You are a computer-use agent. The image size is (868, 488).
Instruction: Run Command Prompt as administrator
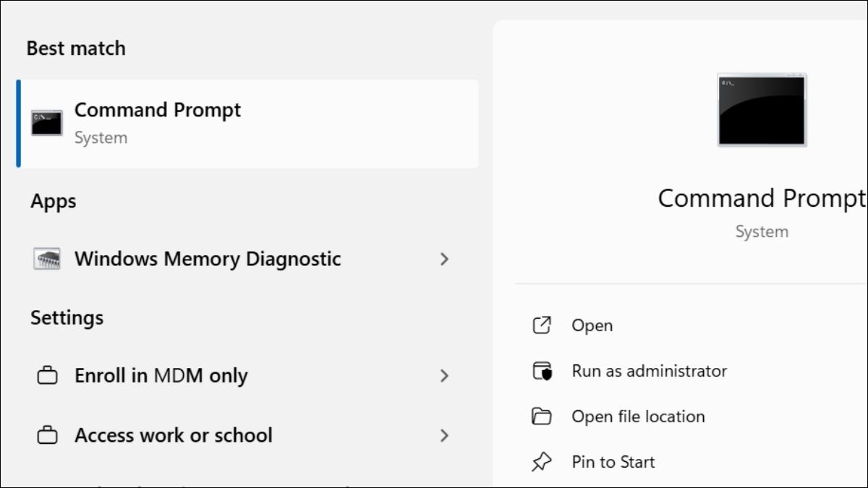pyautogui.click(x=647, y=371)
